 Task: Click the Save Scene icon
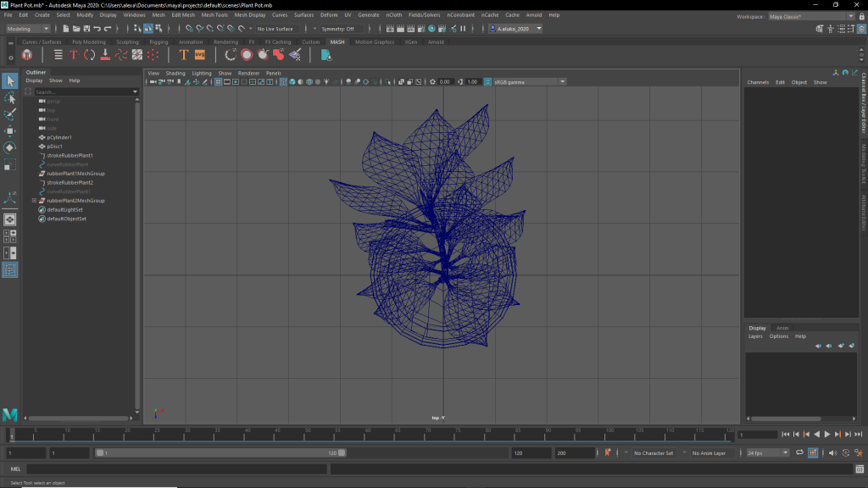(x=85, y=29)
